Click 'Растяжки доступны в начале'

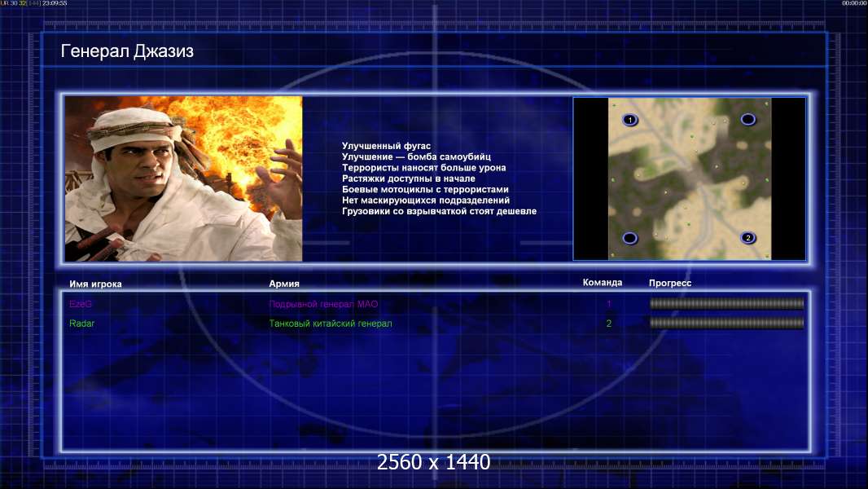click(x=409, y=178)
